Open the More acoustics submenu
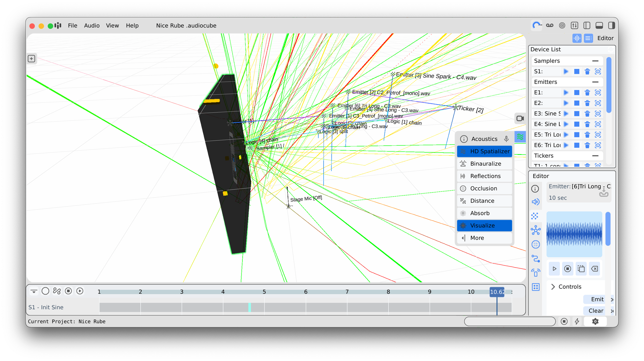Image resolution: width=644 pixels, height=361 pixels. pos(484,238)
